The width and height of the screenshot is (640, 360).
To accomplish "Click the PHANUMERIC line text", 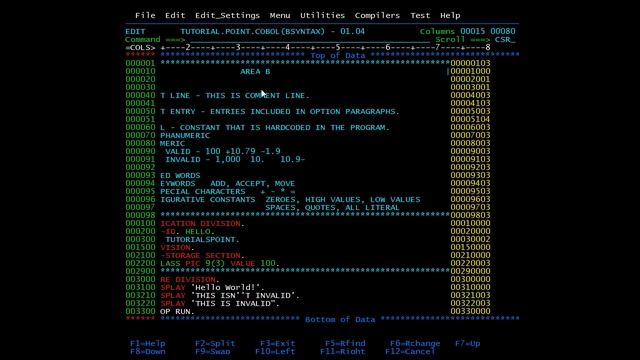I will pos(185,136).
